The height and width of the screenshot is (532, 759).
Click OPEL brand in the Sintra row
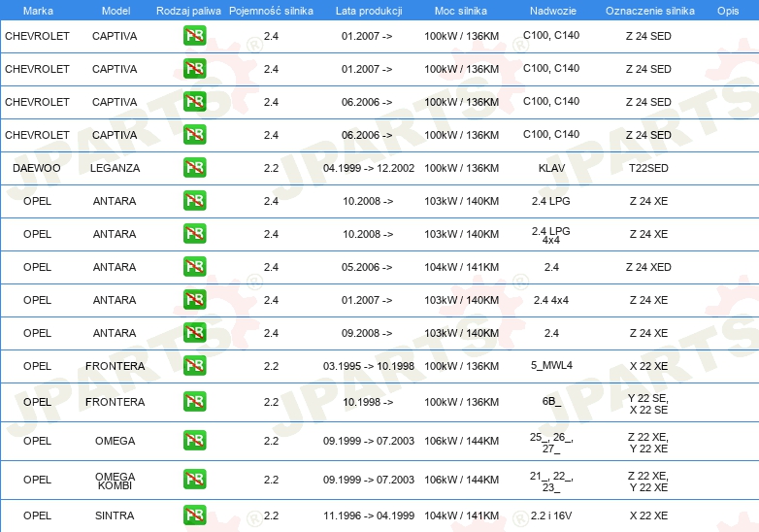[37, 515]
